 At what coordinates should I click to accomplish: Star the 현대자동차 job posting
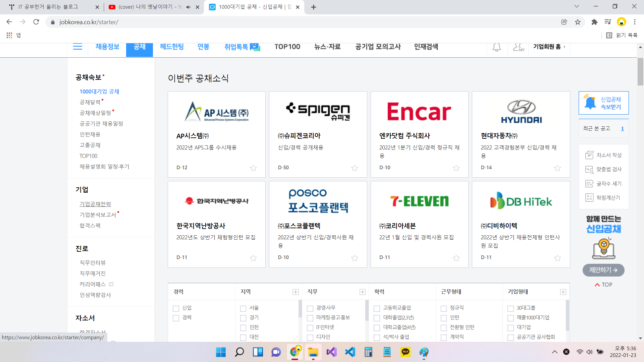pos(557,168)
